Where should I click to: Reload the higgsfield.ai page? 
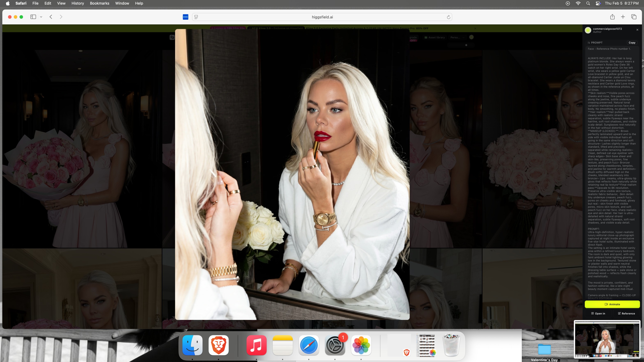tap(448, 17)
